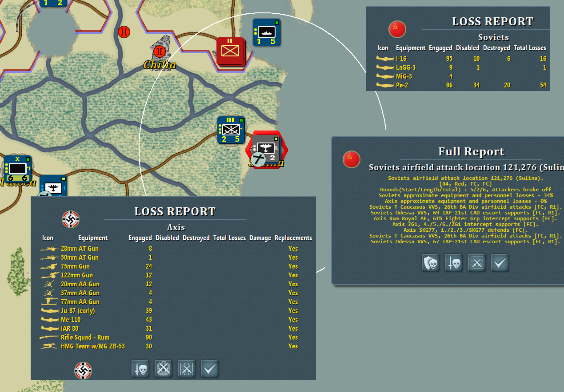Click the sword-and-skull icon in Full Report
Viewport: 564px width, 392px height.
pyautogui.click(x=453, y=263)
